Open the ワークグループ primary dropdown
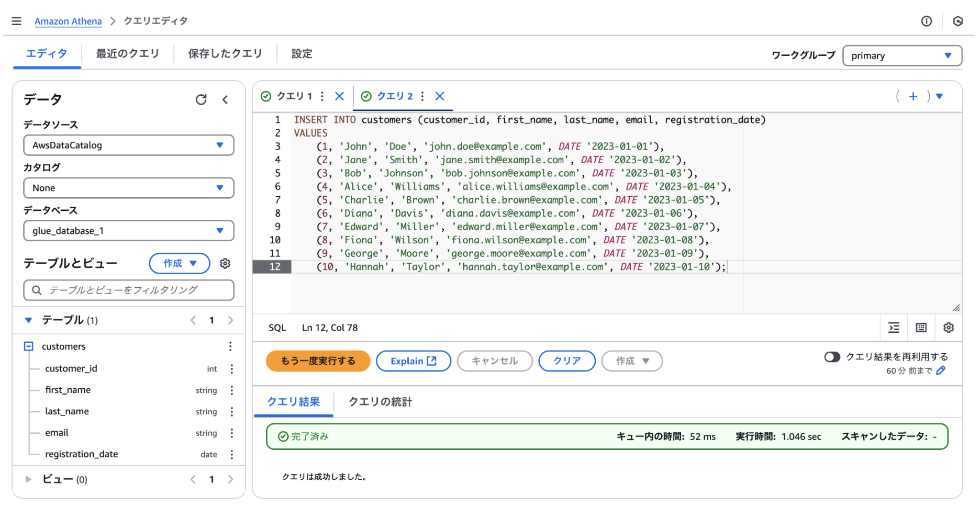 coord(902,55)
